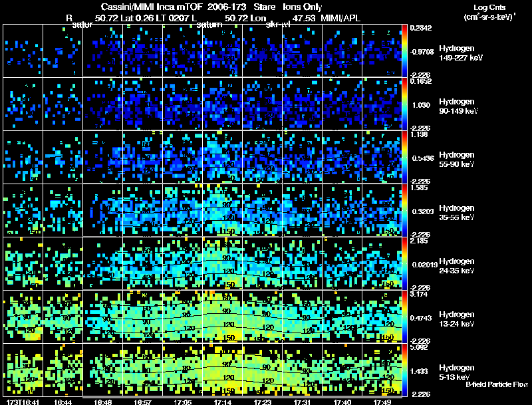Click the '16:44' time label

[x=63, y=402]
